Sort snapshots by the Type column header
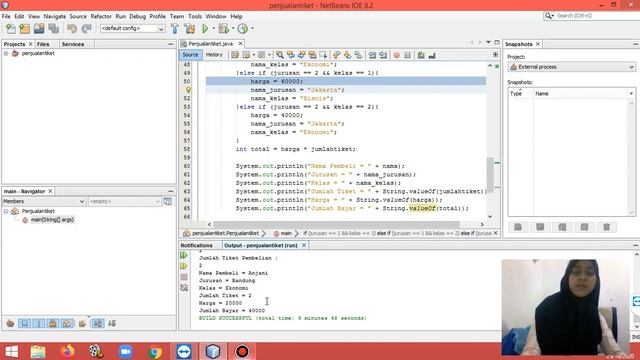The width and height of the screenshot is (640, 360). (516, 93)
